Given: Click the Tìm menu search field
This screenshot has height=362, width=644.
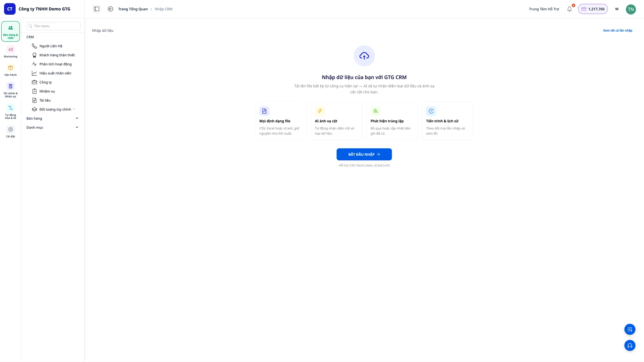Looking at the screenshot, I should (x=53, y=26).
